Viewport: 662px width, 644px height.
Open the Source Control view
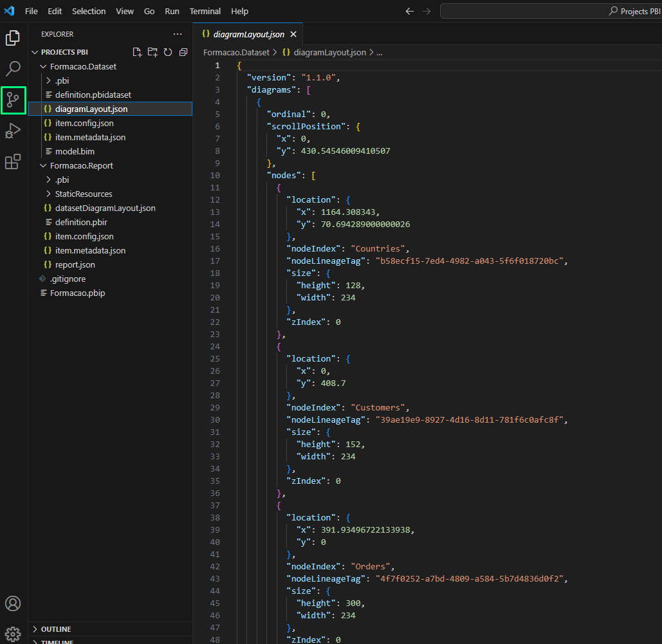click(13, 100)
